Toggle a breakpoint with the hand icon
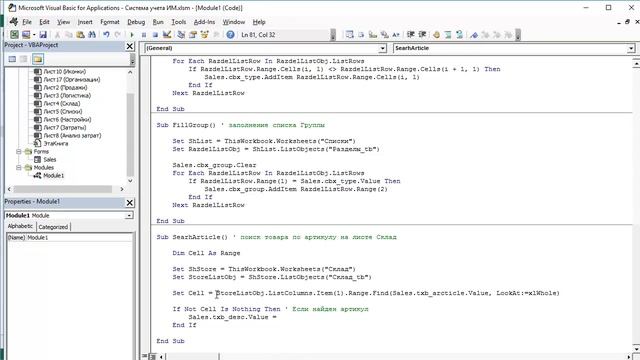Viewport: 640px width, 360px height. coord(436,35)
